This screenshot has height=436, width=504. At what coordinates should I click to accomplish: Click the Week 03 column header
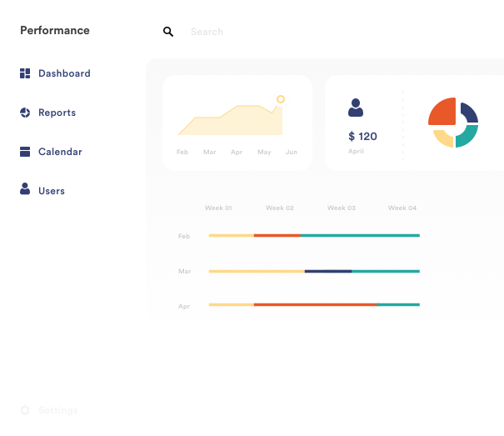tap(342, 208)
